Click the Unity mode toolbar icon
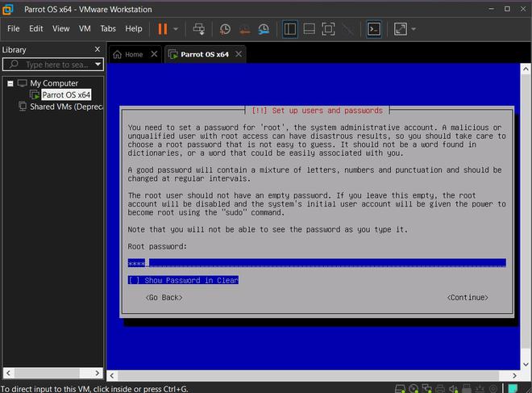This screenshot has width=532, height=393. [347, 29]
